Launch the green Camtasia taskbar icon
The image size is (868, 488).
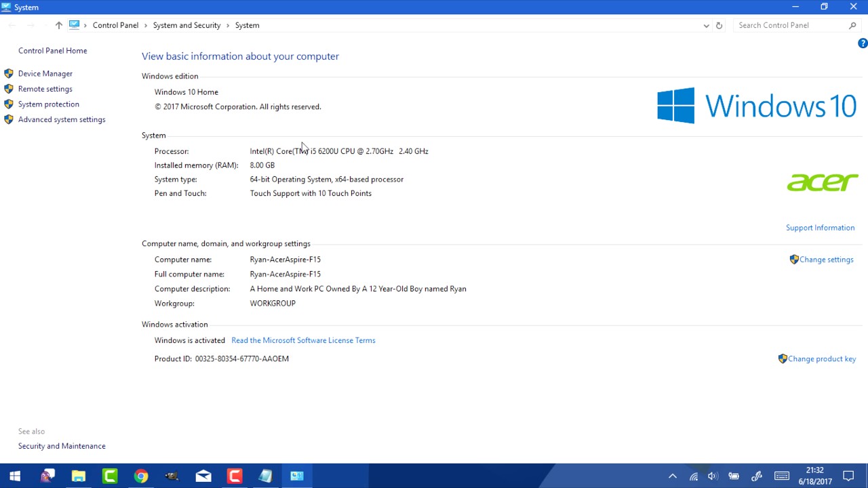tap(109, 476)
